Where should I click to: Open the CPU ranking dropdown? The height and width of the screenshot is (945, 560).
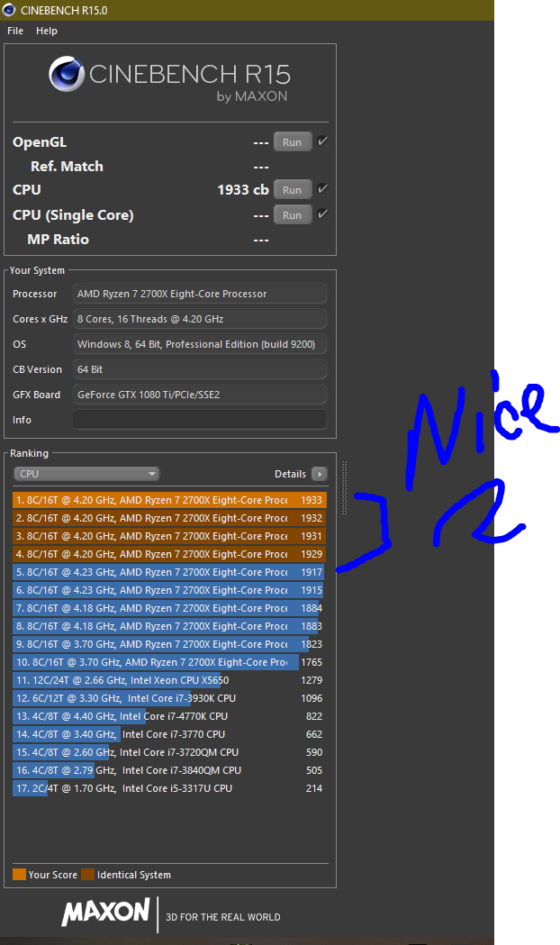(x=86, y=474)
